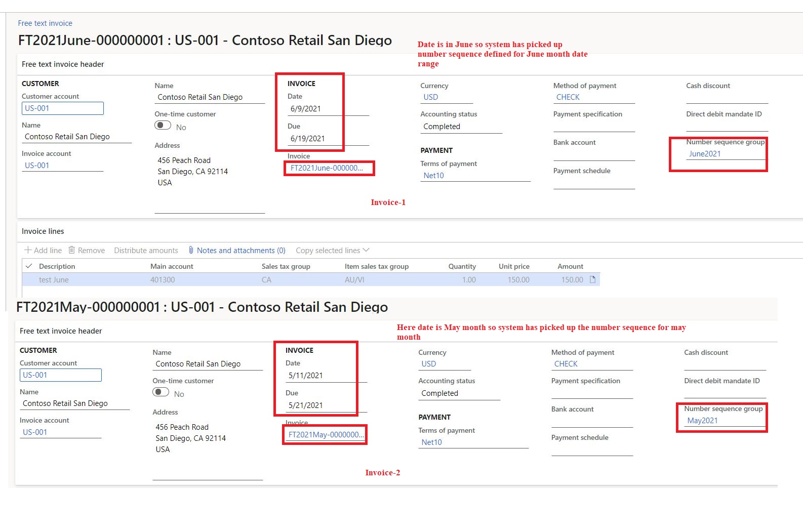Click the Quantity column header
The image size is (803, 532).
click(462, 266)
